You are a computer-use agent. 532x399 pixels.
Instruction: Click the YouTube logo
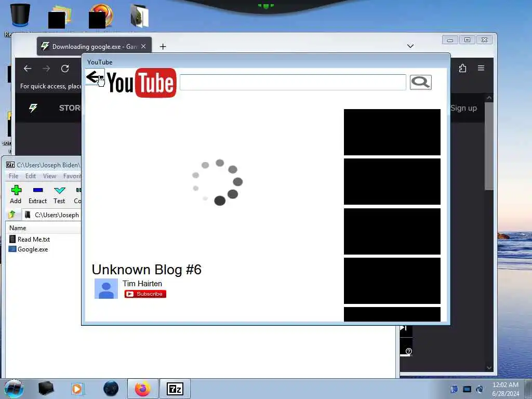pos(141,83)
